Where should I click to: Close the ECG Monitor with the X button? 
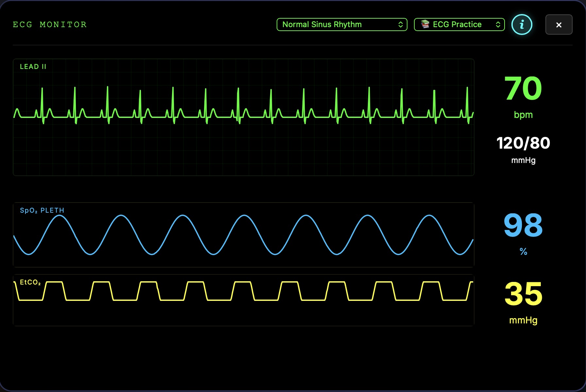click(x=559, y=24)
